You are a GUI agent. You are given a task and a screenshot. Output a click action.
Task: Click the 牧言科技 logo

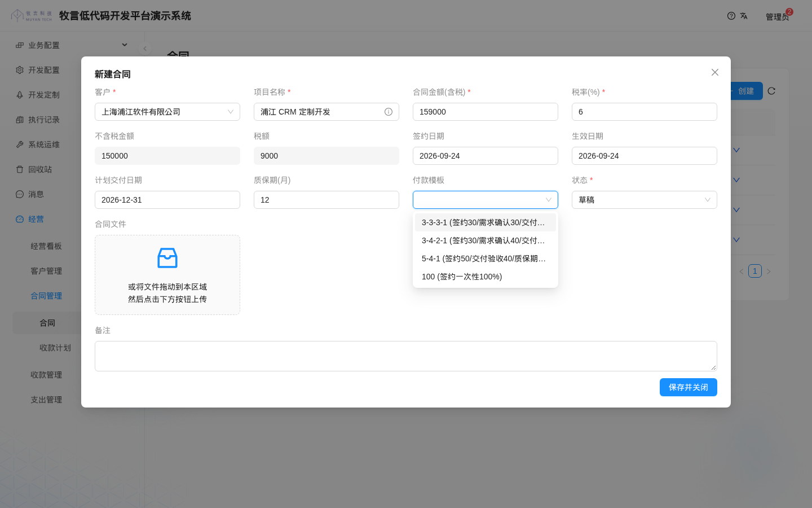pos(32,16)
